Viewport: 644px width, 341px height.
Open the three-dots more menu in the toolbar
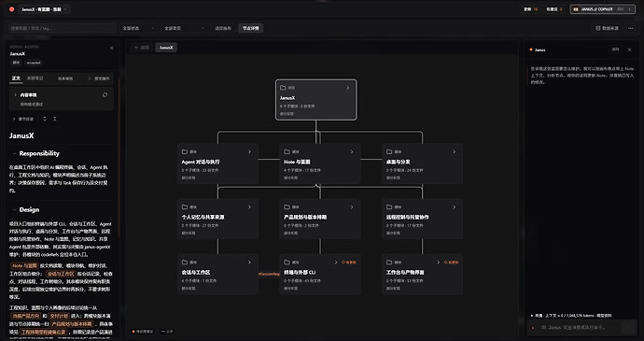[x=630, y=28]
